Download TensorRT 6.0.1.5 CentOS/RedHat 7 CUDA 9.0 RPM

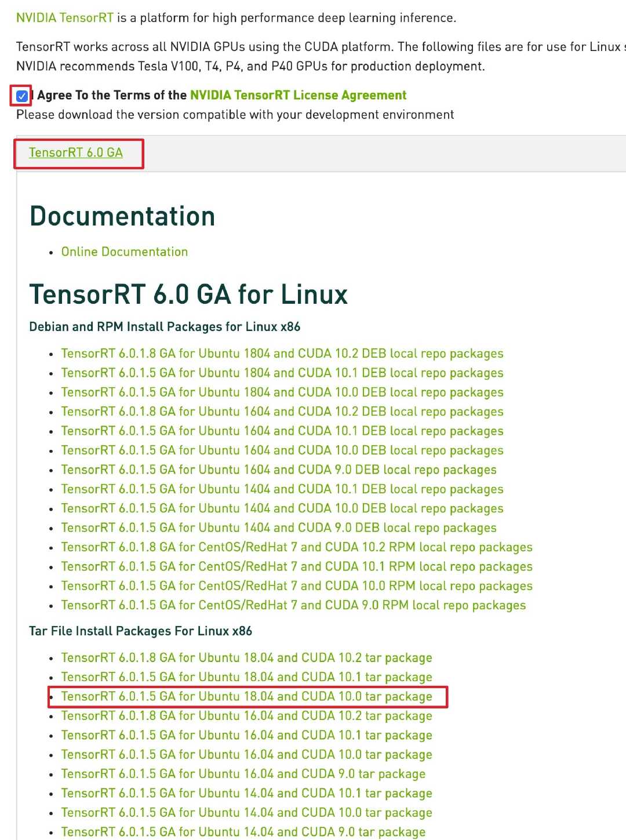pos(293,605)
